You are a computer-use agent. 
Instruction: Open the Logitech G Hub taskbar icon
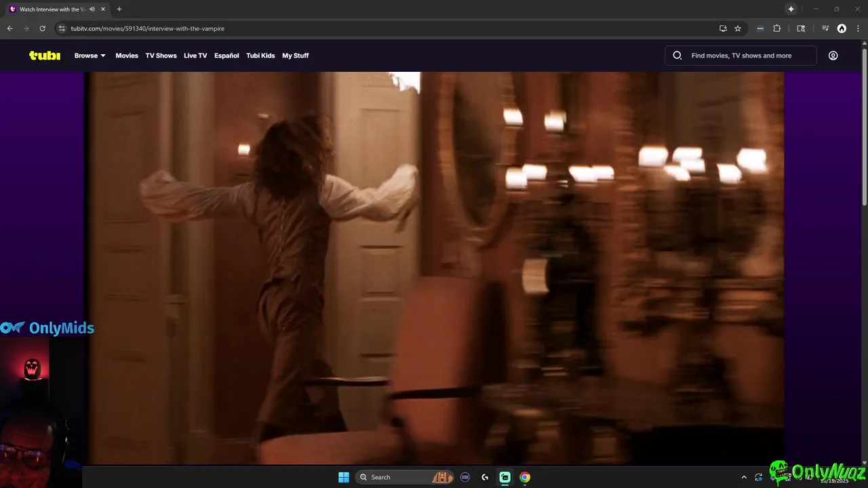tap(485, 477)
